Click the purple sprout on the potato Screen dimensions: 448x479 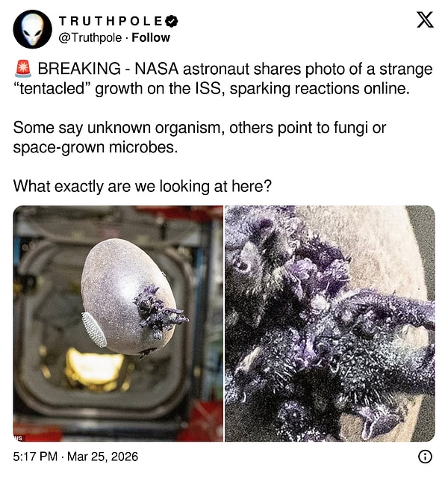coord(159,311)
